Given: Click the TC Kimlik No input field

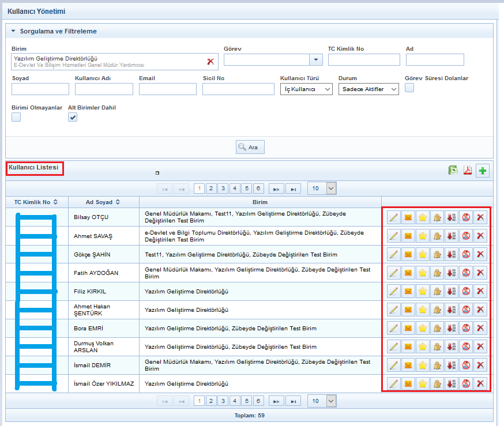Looking at the screenshot, I should click(364, 60).
